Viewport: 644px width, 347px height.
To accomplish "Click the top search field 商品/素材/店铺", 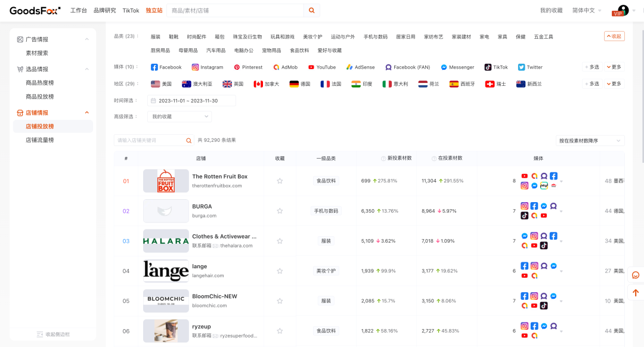I will click(236, 10).
